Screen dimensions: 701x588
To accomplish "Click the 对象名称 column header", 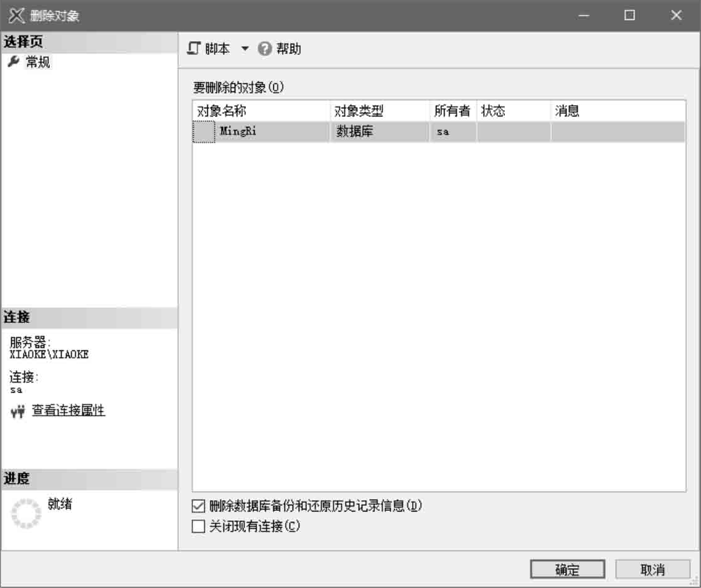I will pos(222,111).
